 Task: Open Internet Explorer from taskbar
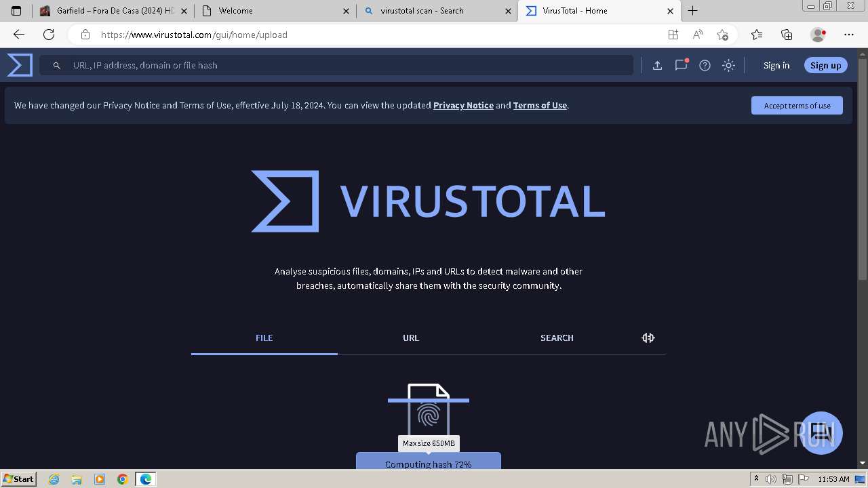pos(54,479)
